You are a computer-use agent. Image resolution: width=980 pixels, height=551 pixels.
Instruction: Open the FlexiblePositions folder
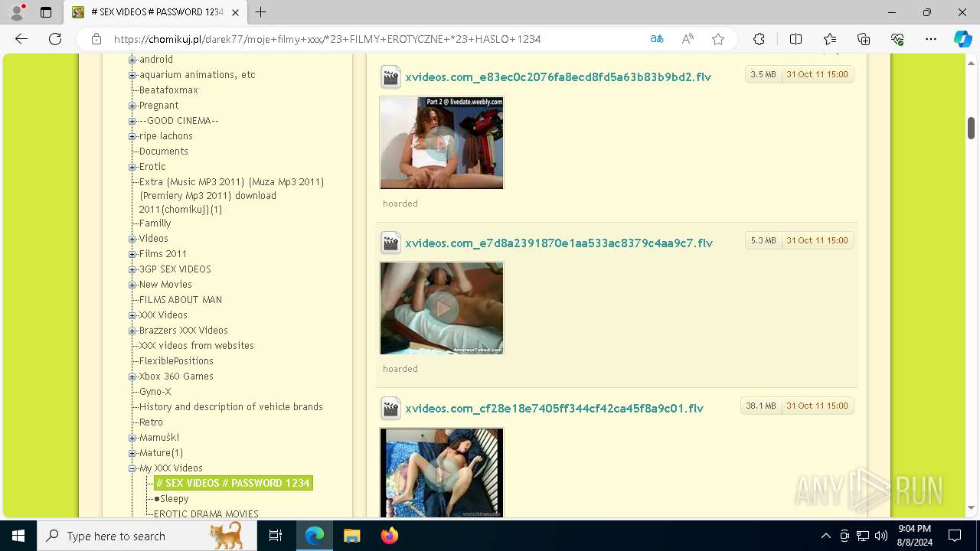tap(176, 361)
